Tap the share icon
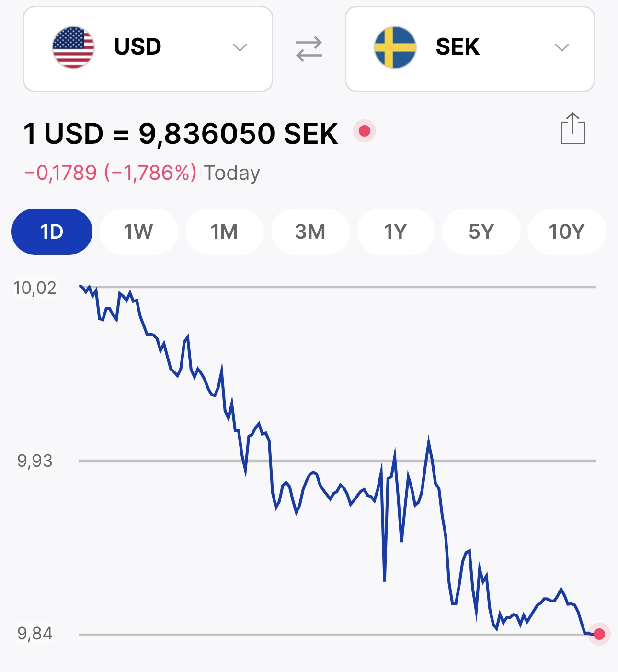Screen dimensions: 618x672 pos(572,128)
